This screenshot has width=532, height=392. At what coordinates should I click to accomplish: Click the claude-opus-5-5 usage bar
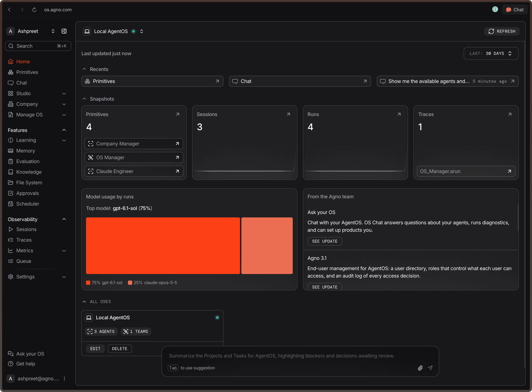(x=267, y=246)
